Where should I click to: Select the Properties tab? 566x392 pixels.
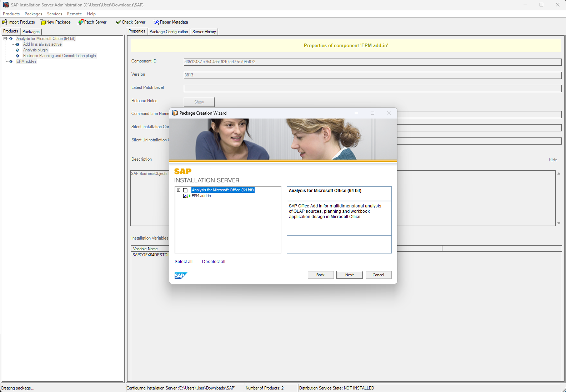click(137, 31)
